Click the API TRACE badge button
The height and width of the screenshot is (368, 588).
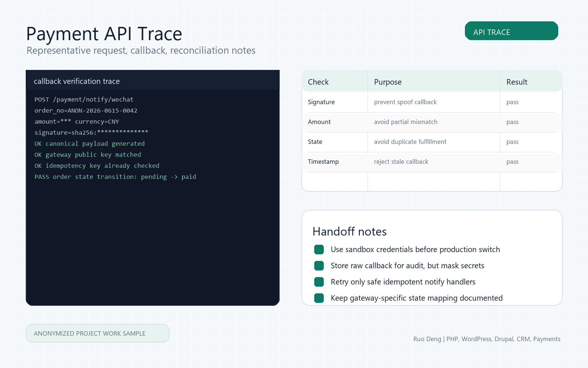click(x=511, y=31)
